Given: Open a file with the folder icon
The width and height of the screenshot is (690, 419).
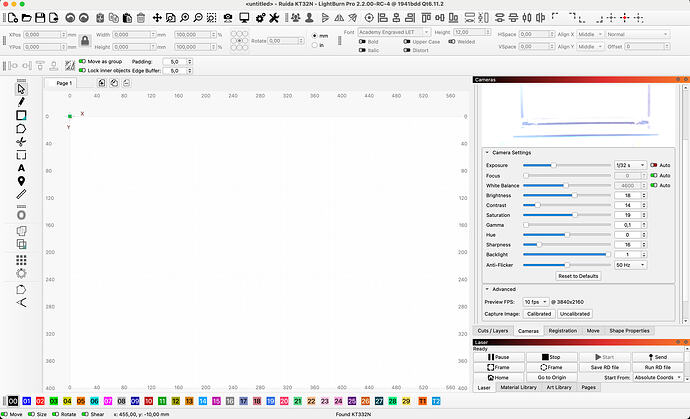Looking at the screenshot, I should tap(26, 18).
